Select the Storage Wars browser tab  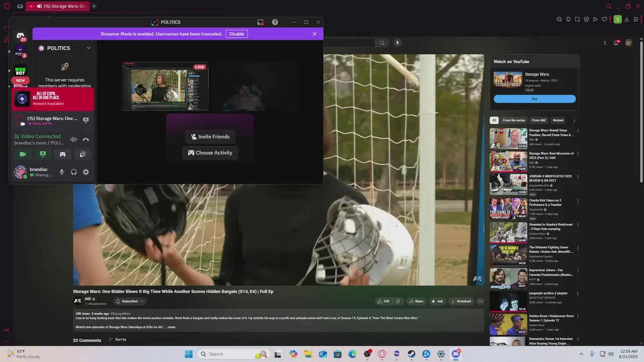57,6
